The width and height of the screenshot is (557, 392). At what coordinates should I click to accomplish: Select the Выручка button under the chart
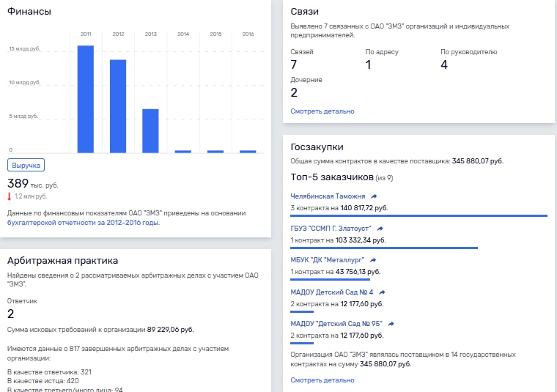pyautogui.click(x=26, y=165)
